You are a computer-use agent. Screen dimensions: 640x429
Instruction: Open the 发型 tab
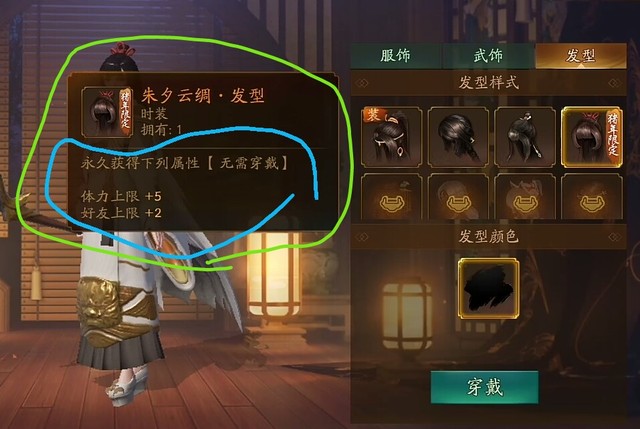580,56
